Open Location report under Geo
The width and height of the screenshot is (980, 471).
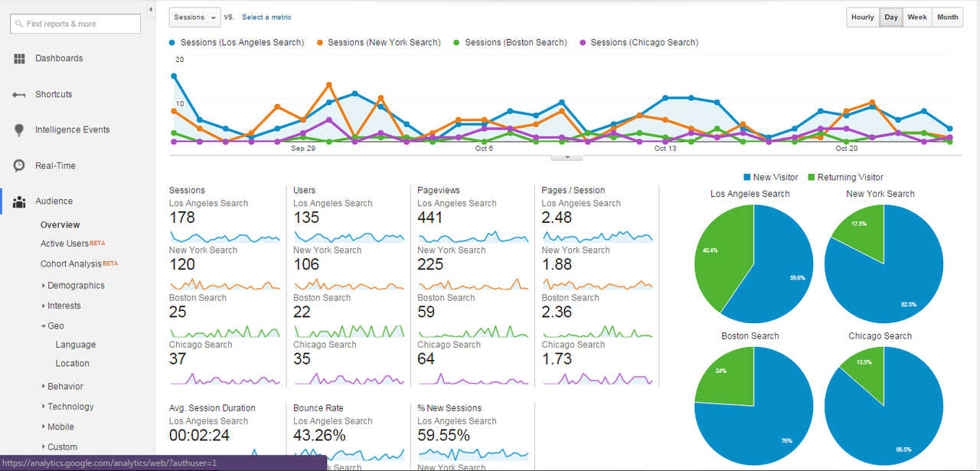coord(73,364)
